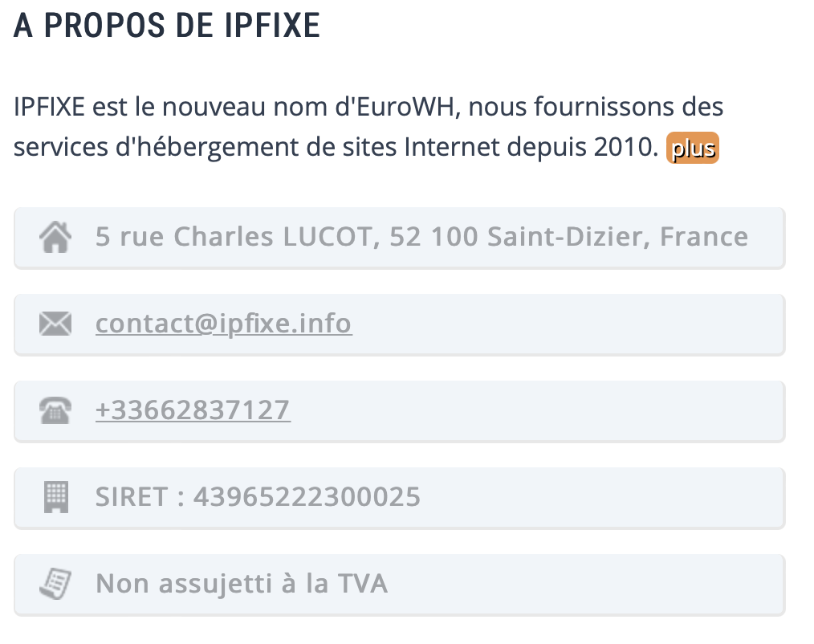
Task: Select the Saint-Dizier address text
Action: pos(421,237)
